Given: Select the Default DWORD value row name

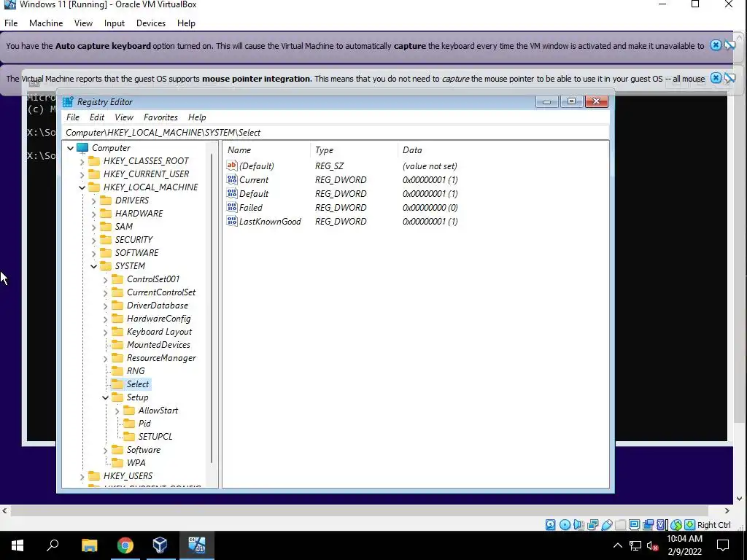Looking at the screenshot, I should point(254,194).
